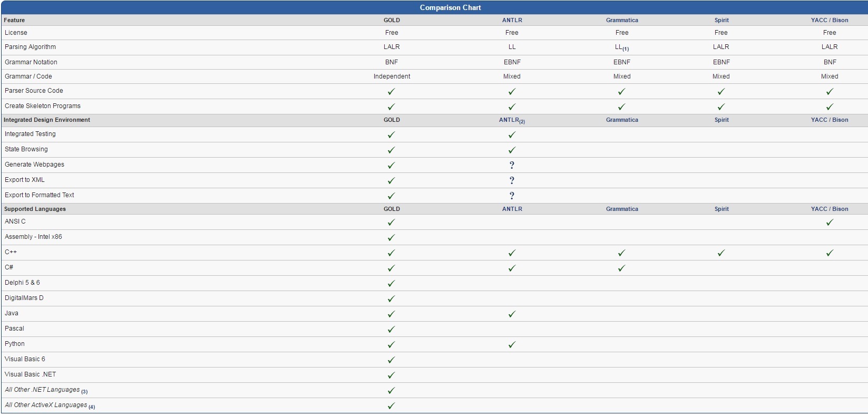The height and width of the screenshot is (415, 868).
Task: Select the 'Parsing Algorithm' row label
Action: point(30,47)
